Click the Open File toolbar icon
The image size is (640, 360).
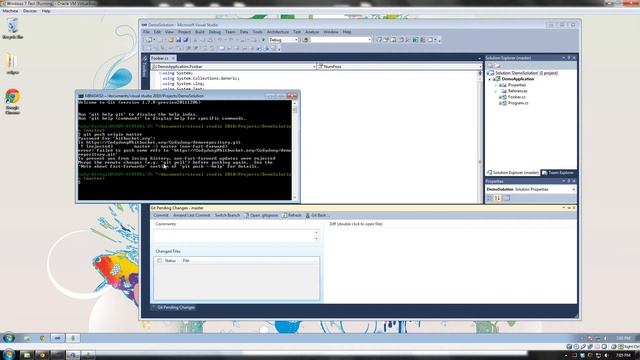point(171,40)
